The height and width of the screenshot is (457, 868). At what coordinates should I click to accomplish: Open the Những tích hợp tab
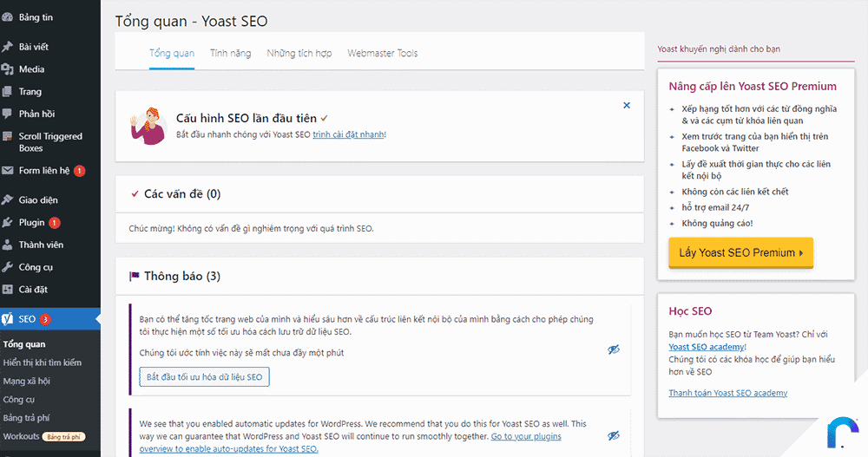tap(299, 53)
